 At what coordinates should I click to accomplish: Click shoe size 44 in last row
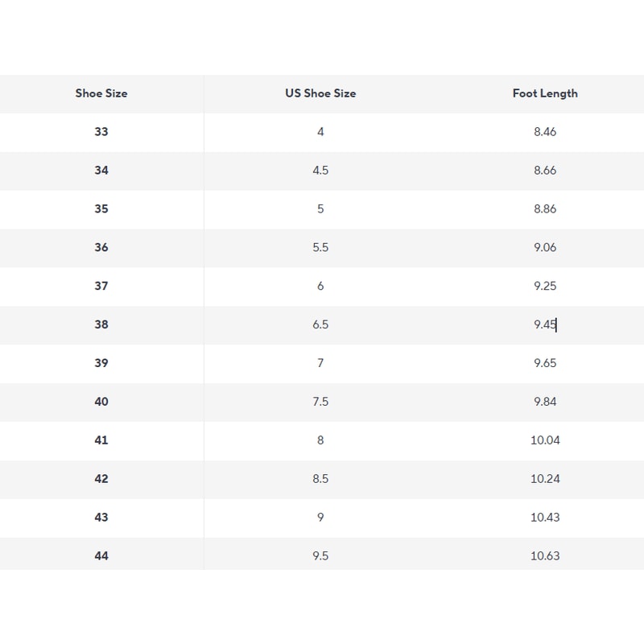point(101,556)
